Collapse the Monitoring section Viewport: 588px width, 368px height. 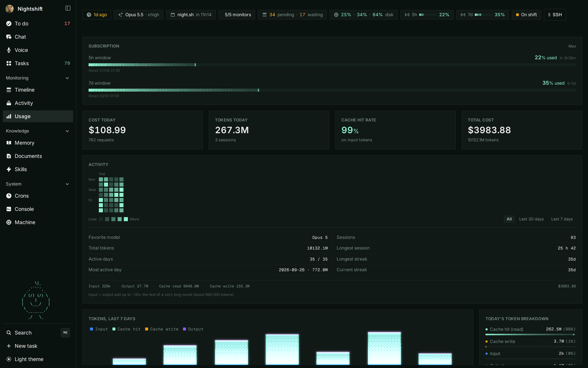[x=38, y=78]
